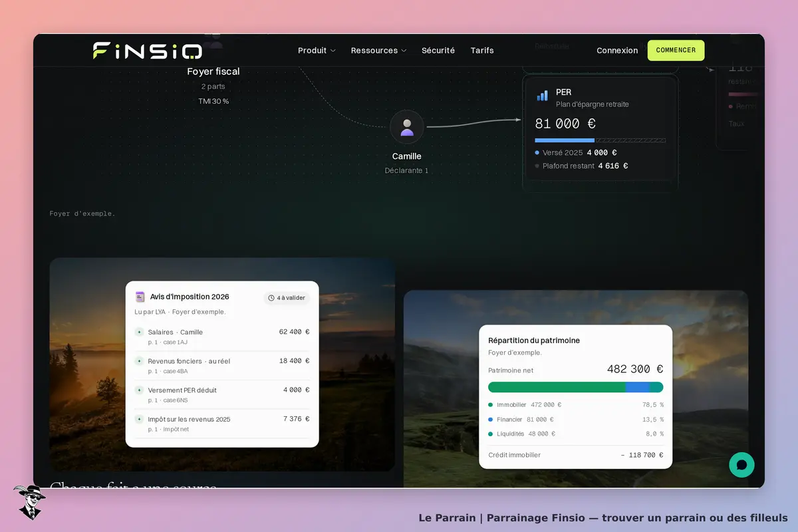Image resolution: width=798 pixels, height=532 pixels.
Task: Open the chat widget bubble
Action: 741,465
